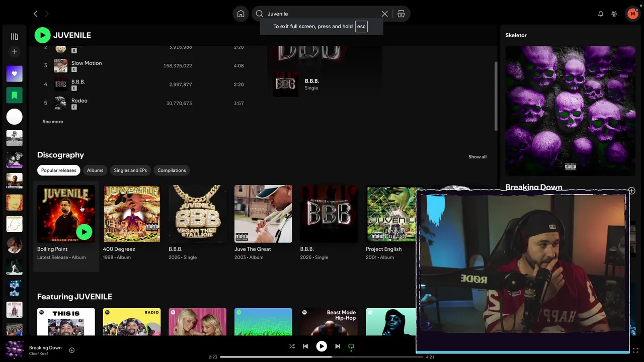Open the profile avatar M
The height and width of the screenshot is (362, 644).
(633, 14)
